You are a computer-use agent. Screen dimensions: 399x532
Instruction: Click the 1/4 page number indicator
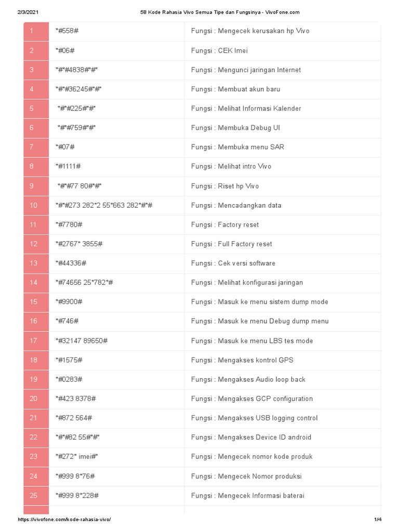click(378, 520)
